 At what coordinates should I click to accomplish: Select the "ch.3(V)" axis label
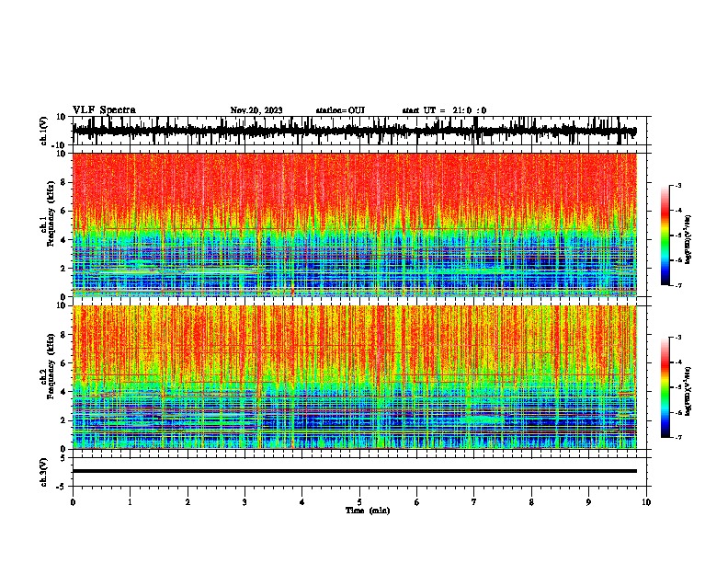[44, 472]
